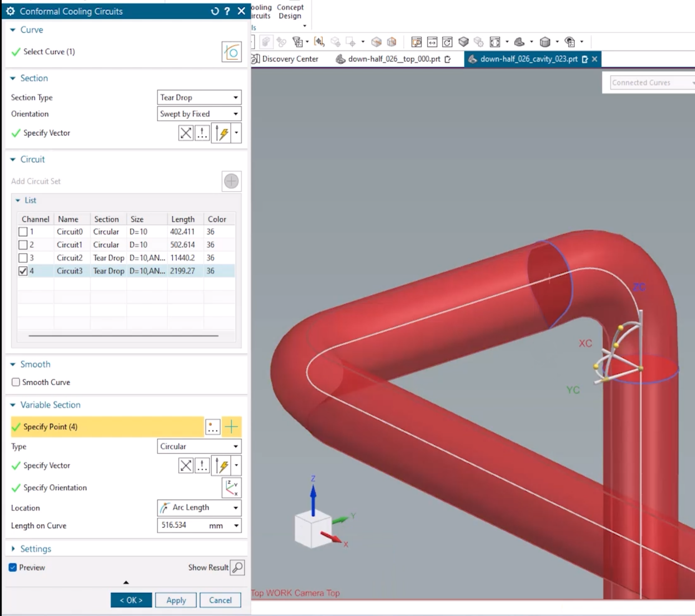Click the Apply button
This screenshot has height=616, width=695.
pyautogui.click(x=176, y=600)
